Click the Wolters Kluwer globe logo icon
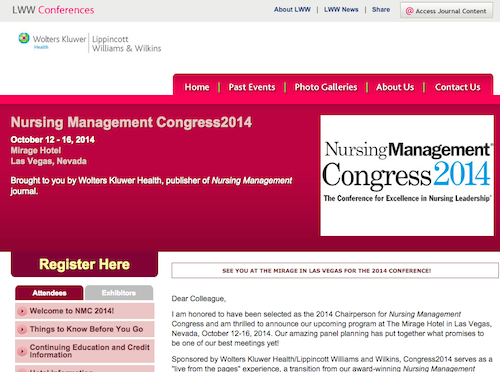Image resolution: width=500 pixels, height=372 pixels. [24, 38]
